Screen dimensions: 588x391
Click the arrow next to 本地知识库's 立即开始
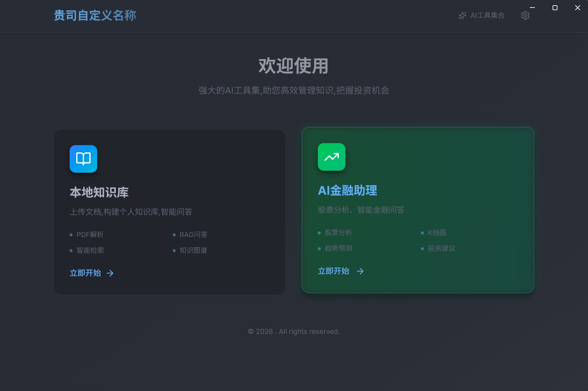(x=110, y=273)
